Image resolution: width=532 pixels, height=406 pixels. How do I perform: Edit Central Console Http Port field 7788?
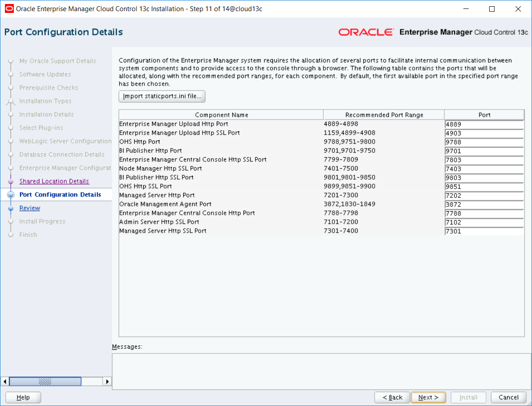(x=484, y=213)
